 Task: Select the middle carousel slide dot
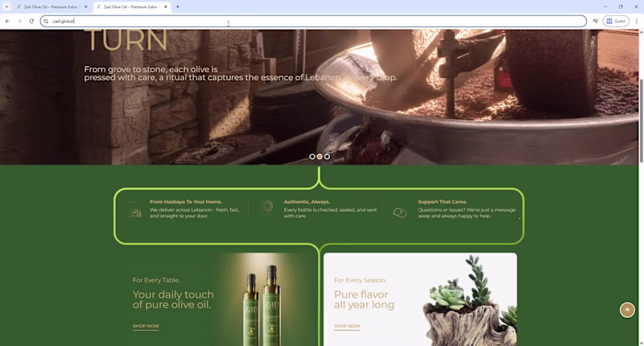320,156
